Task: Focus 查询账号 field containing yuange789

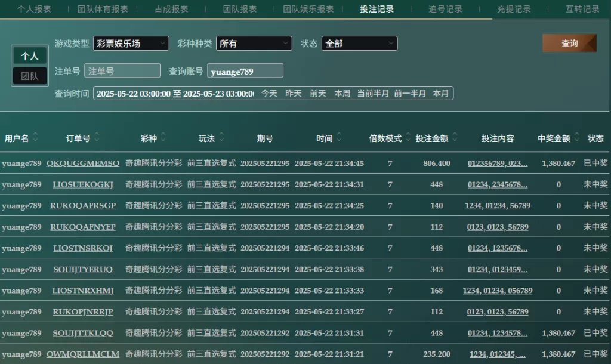Action: click(x=245, y=71)
